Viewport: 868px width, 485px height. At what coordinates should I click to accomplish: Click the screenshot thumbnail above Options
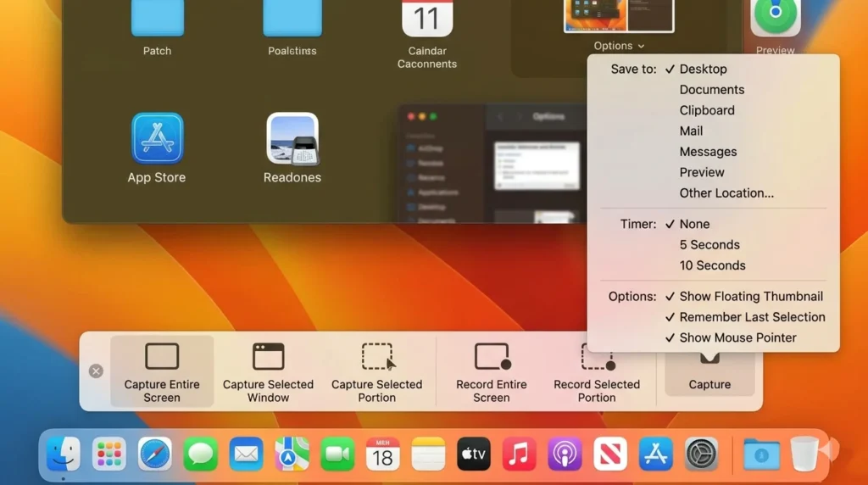[618, 16]
